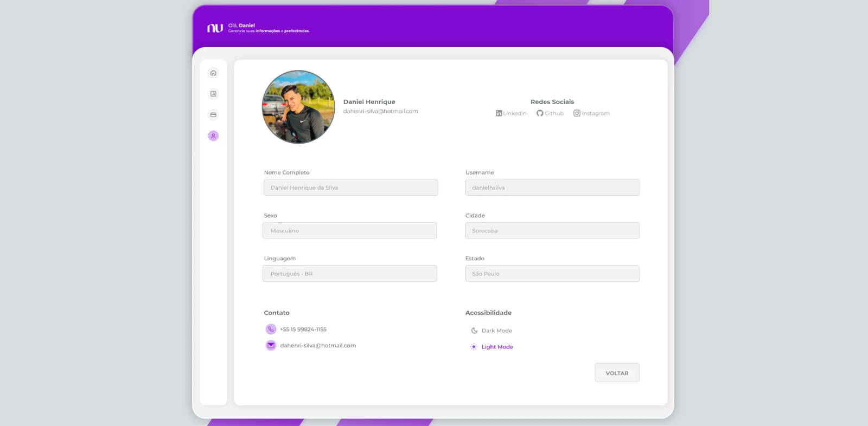Click the purple phone icon under Contato

tap(271, 329)
